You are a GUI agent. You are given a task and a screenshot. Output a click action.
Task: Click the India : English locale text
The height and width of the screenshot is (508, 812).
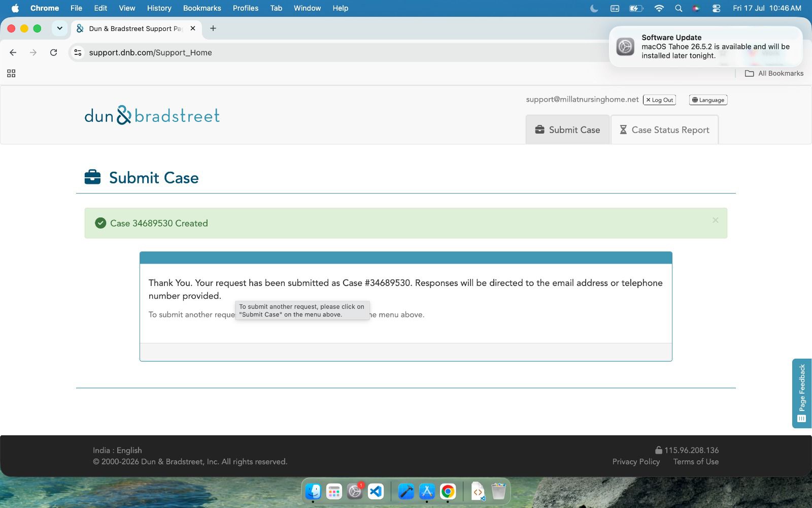[x=117, y=450]
